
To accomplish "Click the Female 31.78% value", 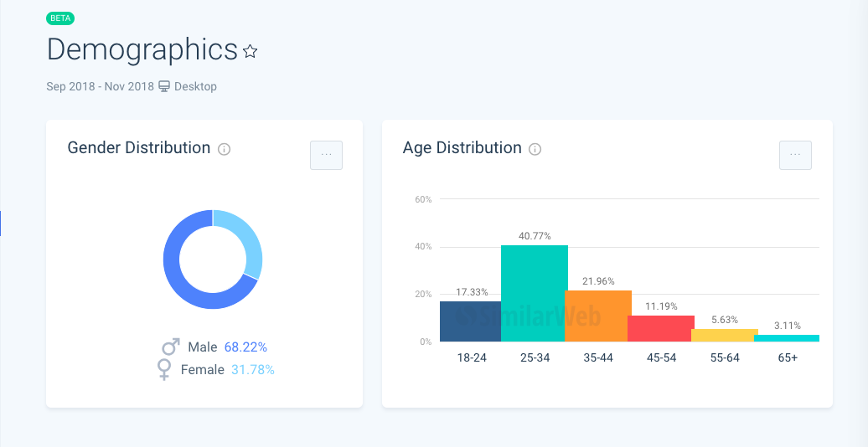I will point(253,369).
